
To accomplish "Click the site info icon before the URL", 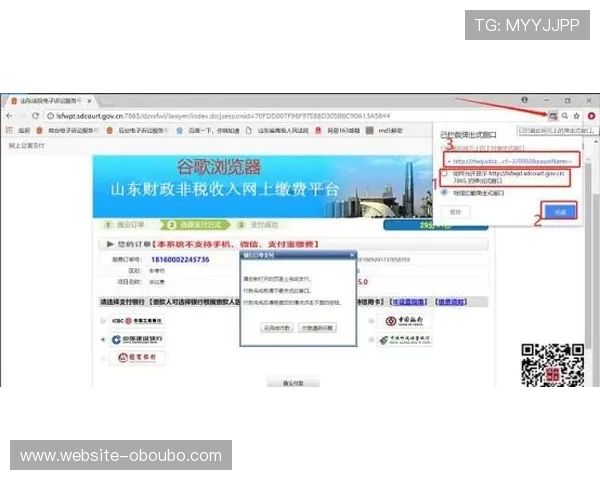I will pos(50,116).
